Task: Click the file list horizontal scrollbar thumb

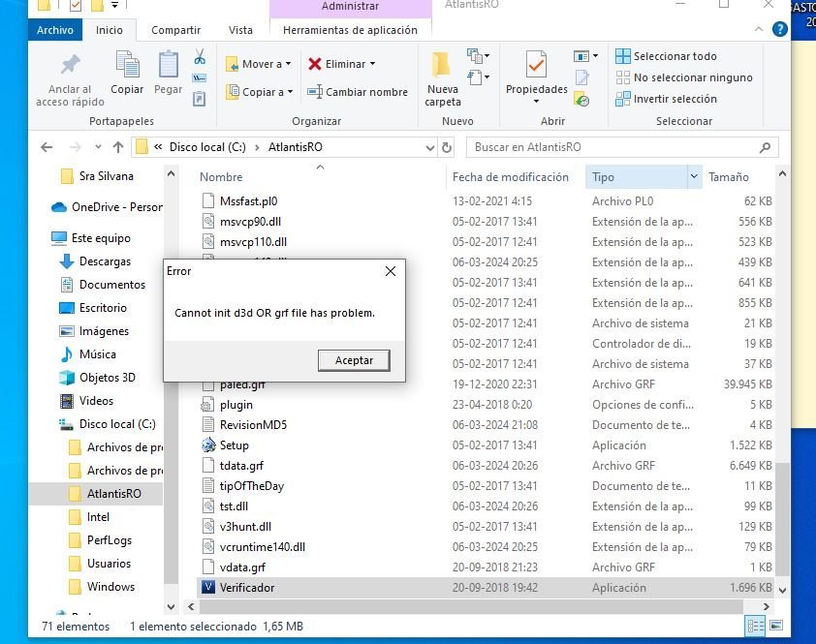Action: coord(471,606)
